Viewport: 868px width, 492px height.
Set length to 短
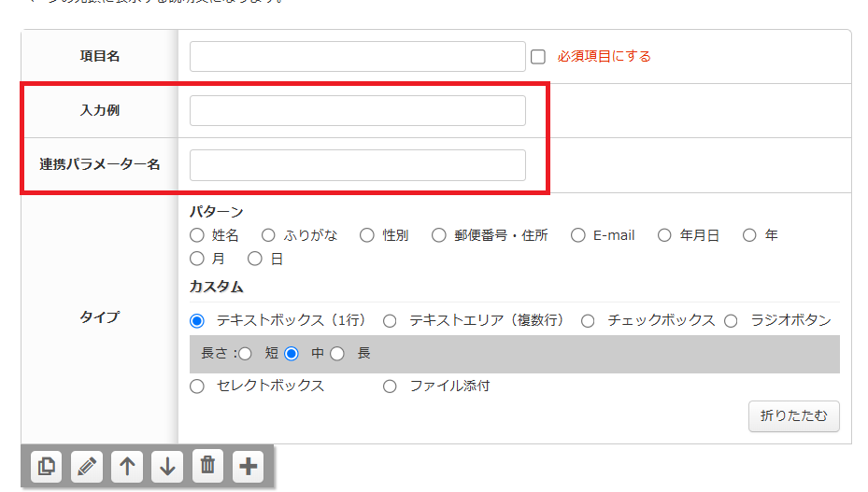(246, 354)
